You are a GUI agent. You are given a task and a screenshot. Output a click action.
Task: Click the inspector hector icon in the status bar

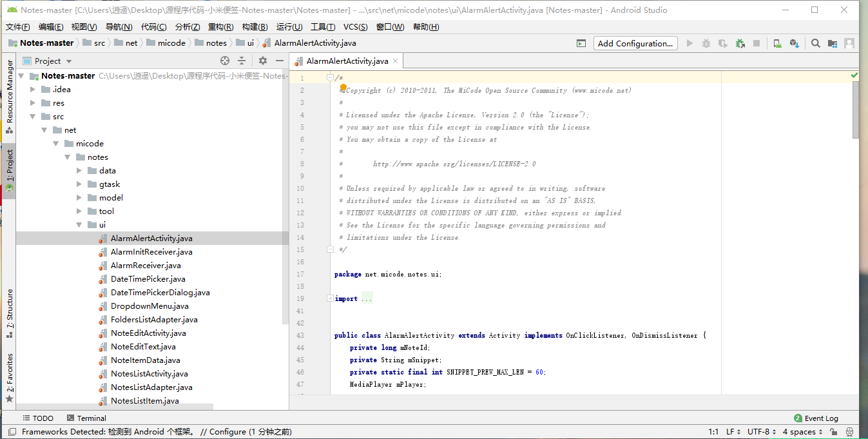[850, 432]
